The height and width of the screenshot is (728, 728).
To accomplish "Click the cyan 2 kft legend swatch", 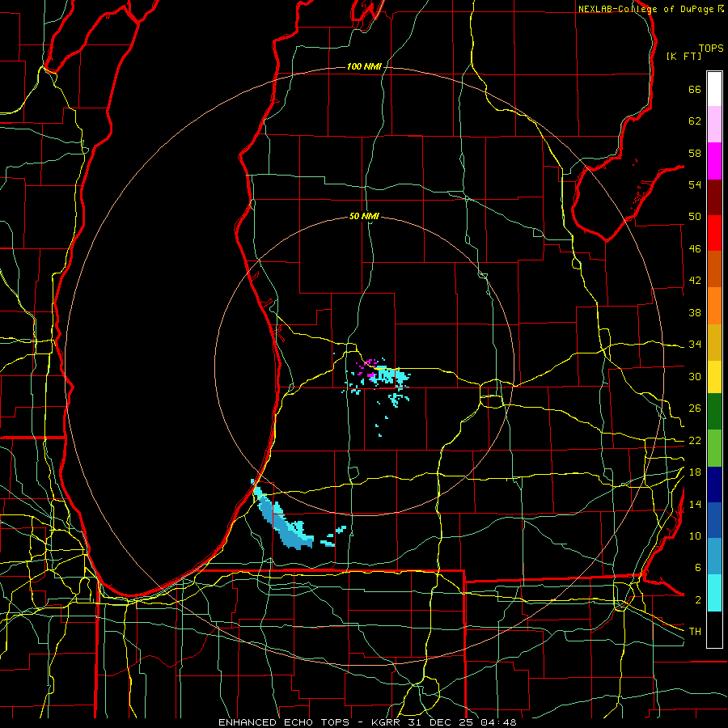I will point(714,593).
